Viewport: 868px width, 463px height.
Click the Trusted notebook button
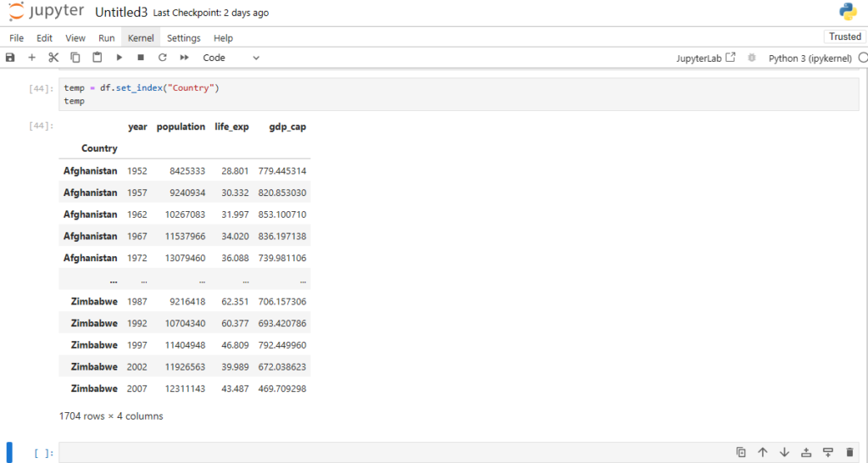pos(844,37)
